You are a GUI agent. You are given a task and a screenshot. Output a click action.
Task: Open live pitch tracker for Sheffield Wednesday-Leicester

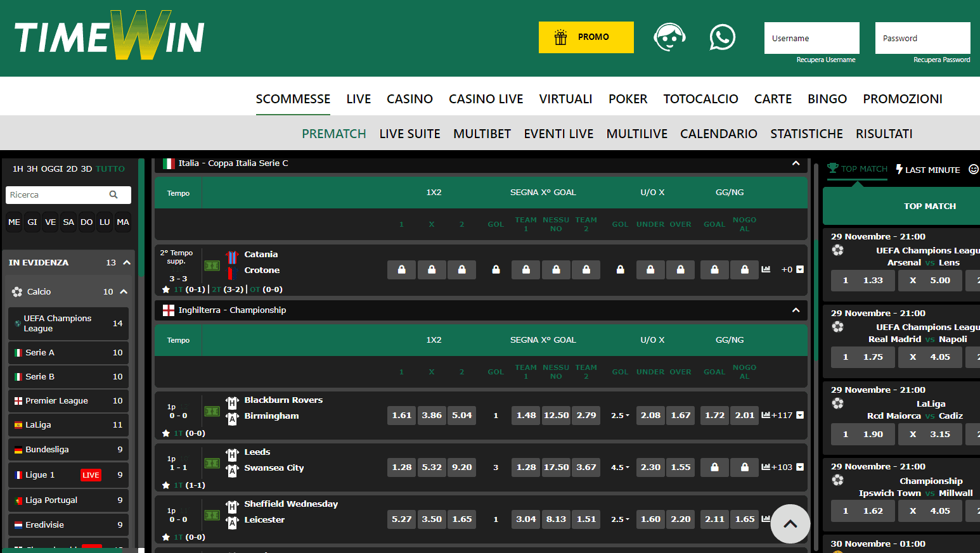(x=212, y=515)
